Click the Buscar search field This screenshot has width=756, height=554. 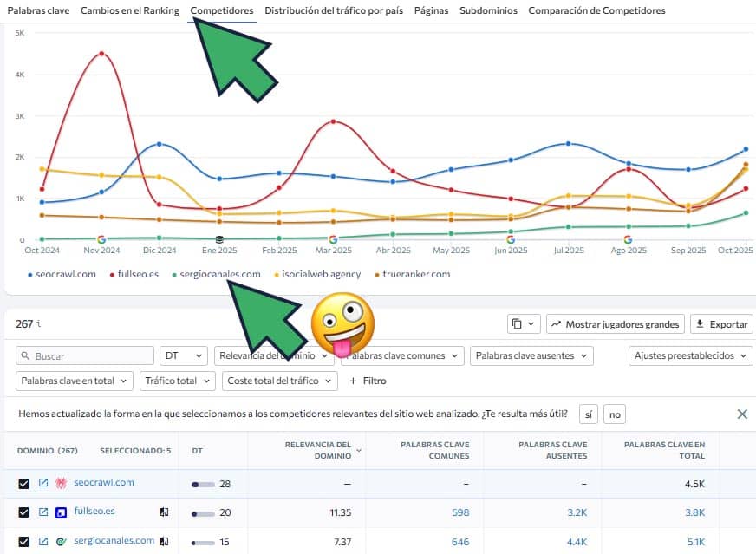click(85, 355)
